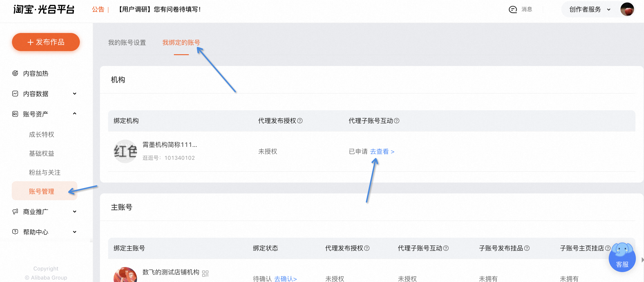Open the 客服 customer service button

[622, 258]
